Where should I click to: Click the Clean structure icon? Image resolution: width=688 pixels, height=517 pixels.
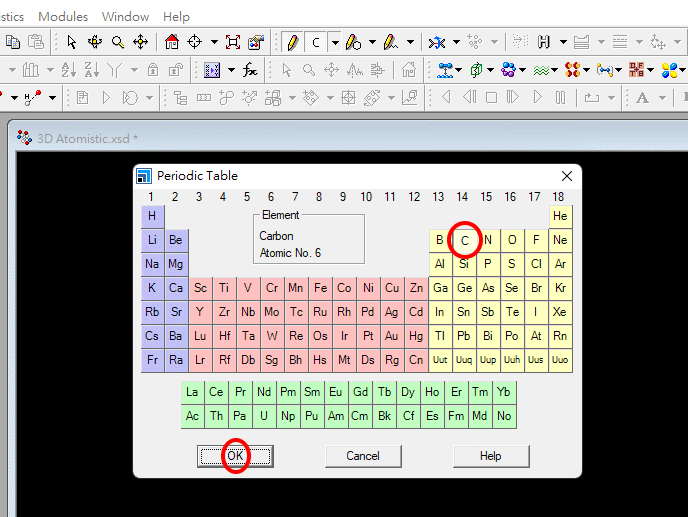pos(437,42)
